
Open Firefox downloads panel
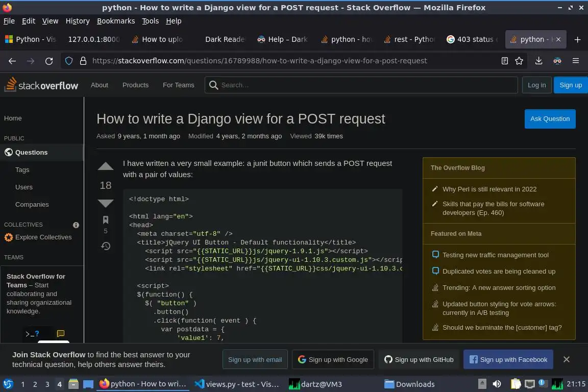[538, 61]
